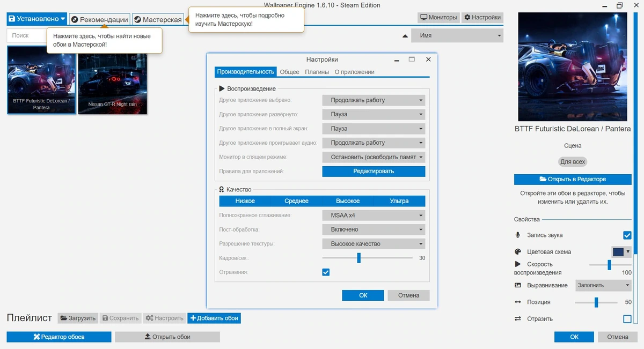Expand the Разрешение текстуры dropdown
This screenshot has height=349, width=644.
pos(374,244)
